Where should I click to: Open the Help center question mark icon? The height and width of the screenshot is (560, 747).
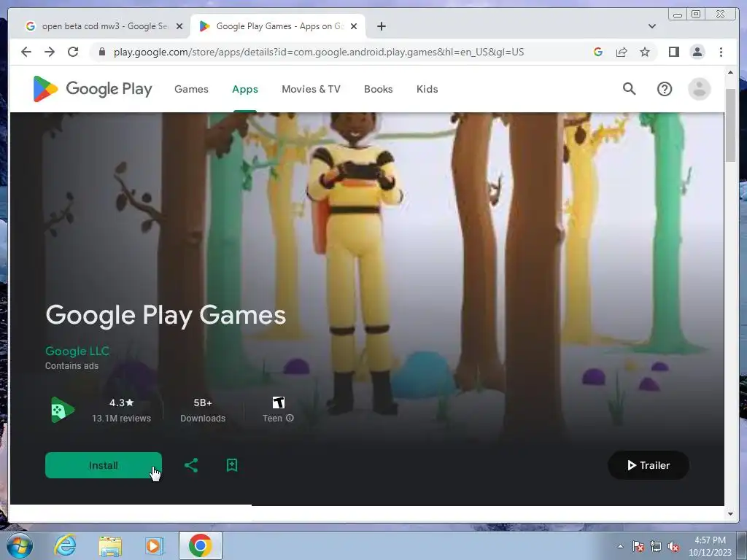664,89
